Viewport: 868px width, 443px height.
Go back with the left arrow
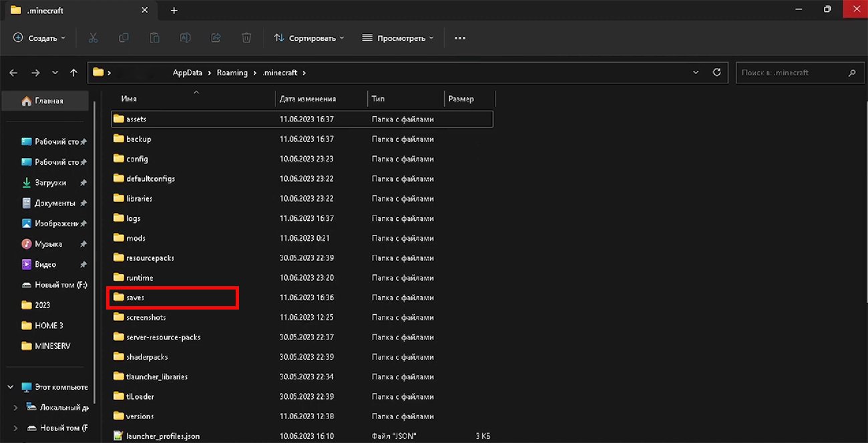pos(13,72)
